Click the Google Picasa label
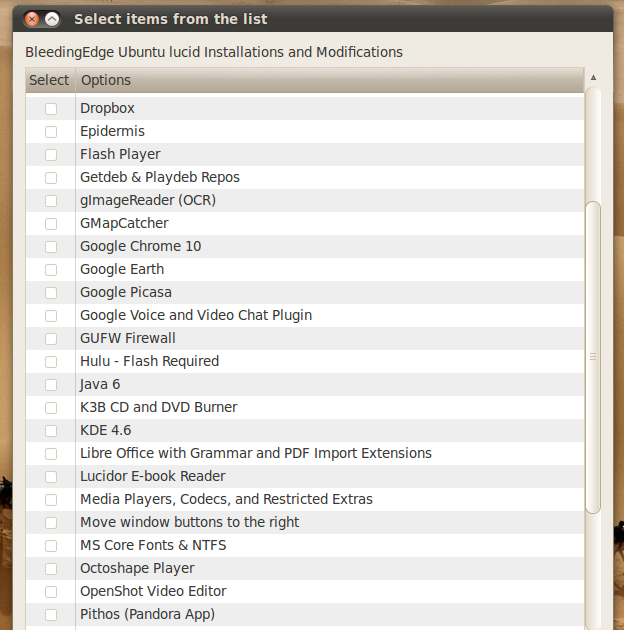 coord(126,292)
